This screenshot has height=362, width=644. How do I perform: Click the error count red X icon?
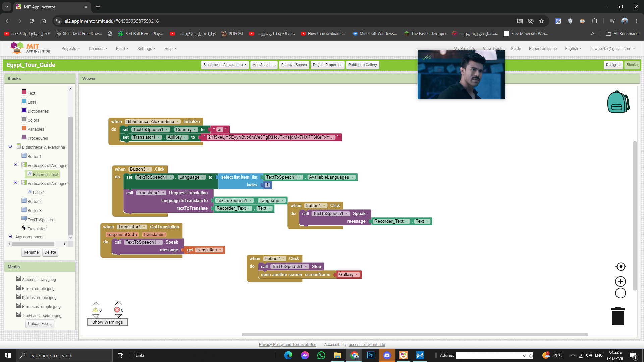click(x=117, y=310)
